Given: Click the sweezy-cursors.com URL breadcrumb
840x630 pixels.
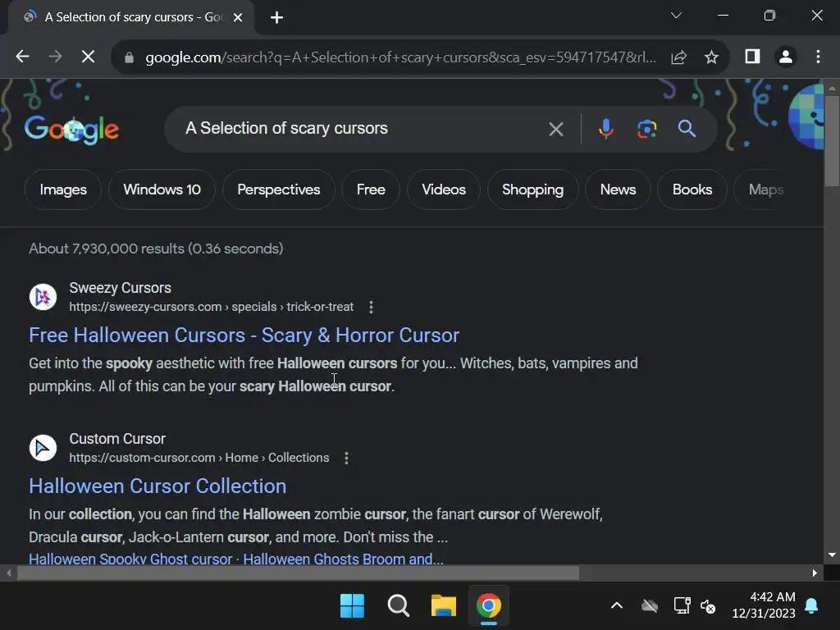Looking at the screenshot, I should [211, 307].
